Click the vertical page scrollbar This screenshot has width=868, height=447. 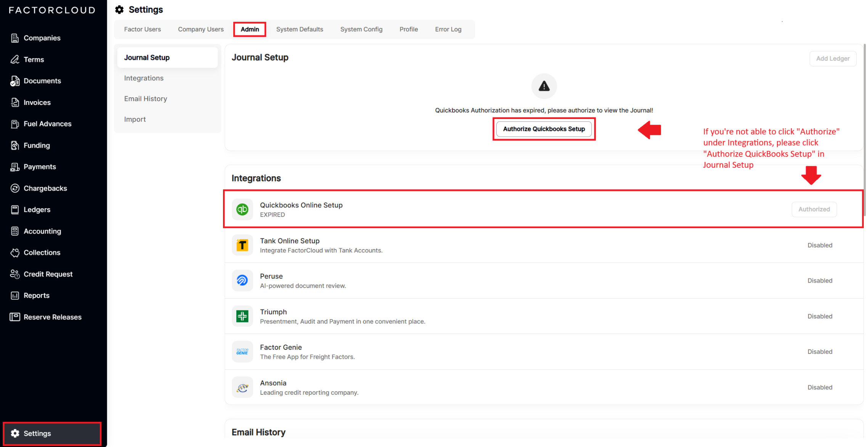(x=865, y=130)
